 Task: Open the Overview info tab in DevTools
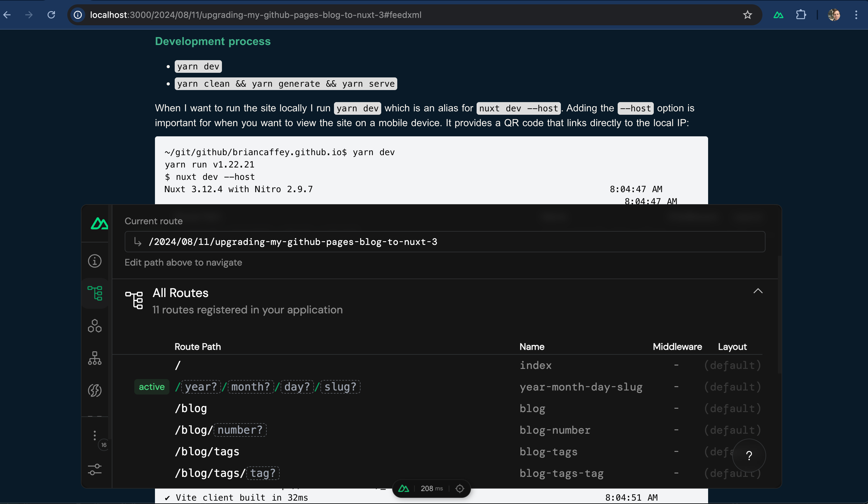point(95,261)
